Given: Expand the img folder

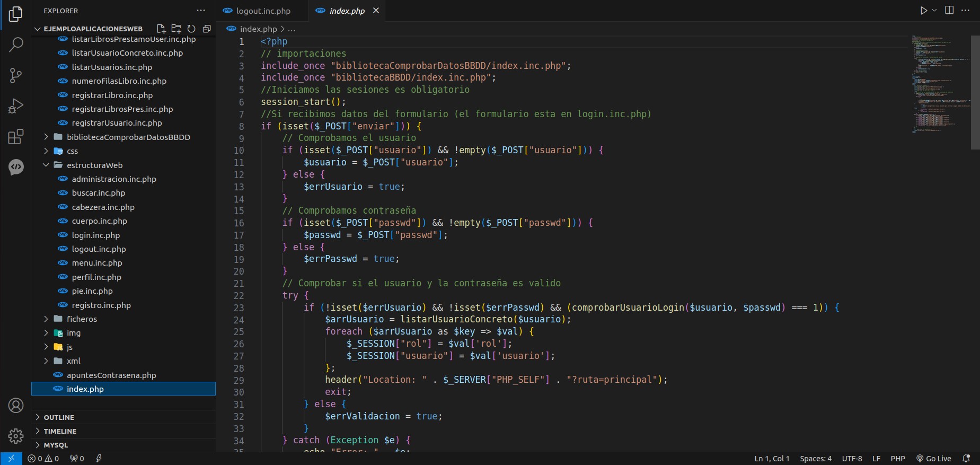Looking at the screenshot, I should (123, 333).
